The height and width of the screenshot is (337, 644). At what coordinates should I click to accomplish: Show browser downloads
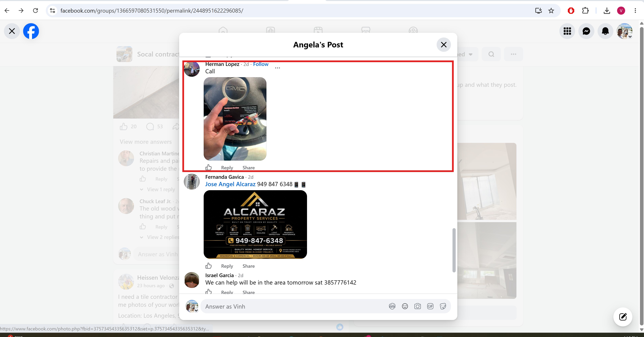(x=607, y=10)
